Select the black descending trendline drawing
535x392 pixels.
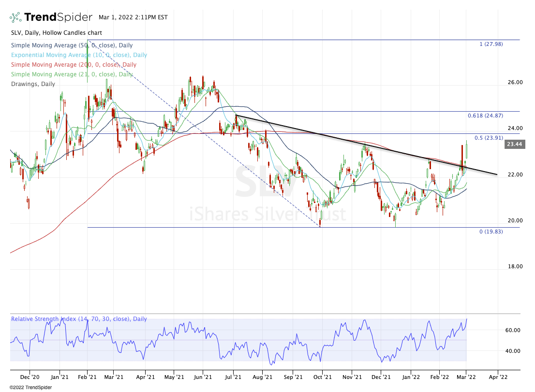click(x=366, y=145)
